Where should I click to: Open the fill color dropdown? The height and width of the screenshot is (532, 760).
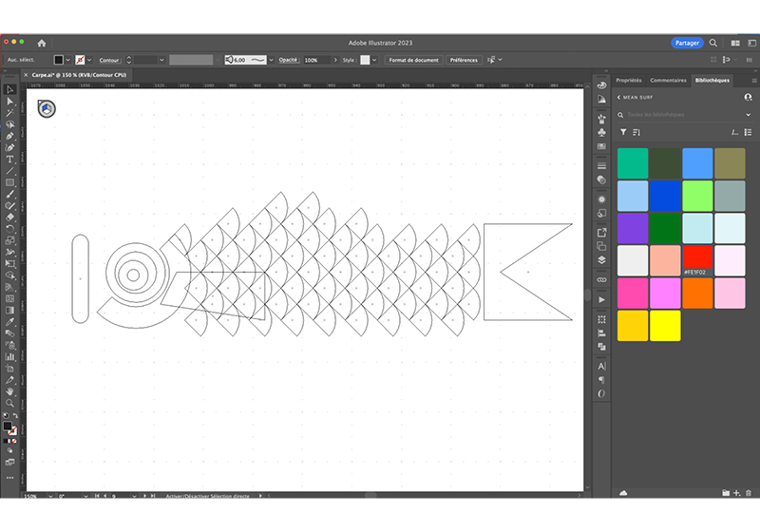point(69,60)
